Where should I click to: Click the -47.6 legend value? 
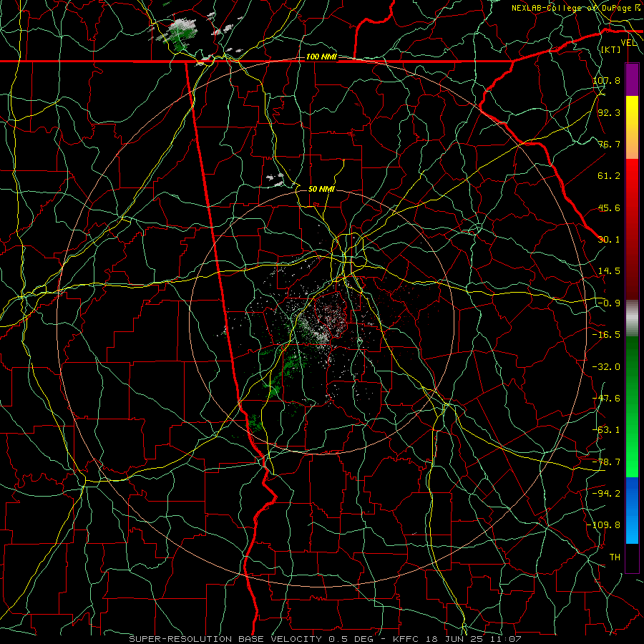point(606,399)
